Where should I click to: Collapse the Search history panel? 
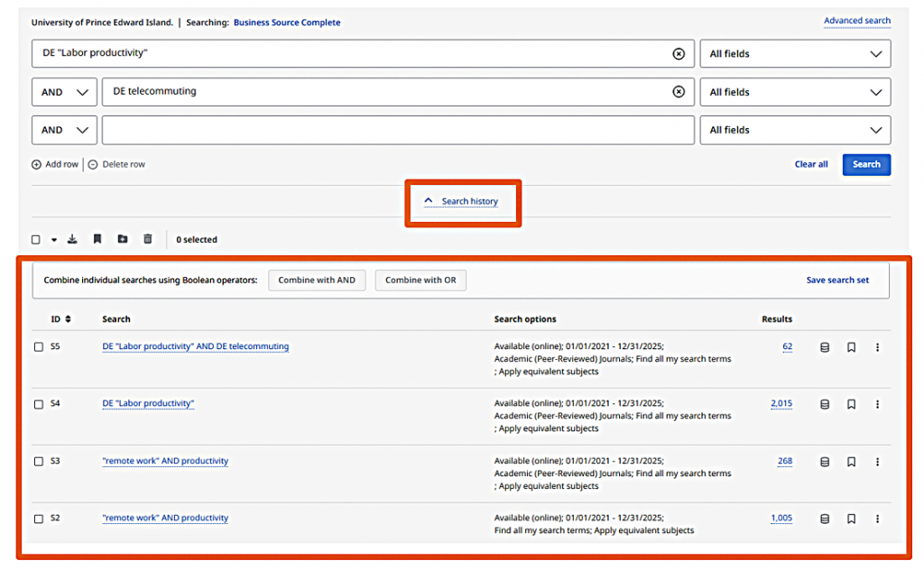click(x=461, y=201)
